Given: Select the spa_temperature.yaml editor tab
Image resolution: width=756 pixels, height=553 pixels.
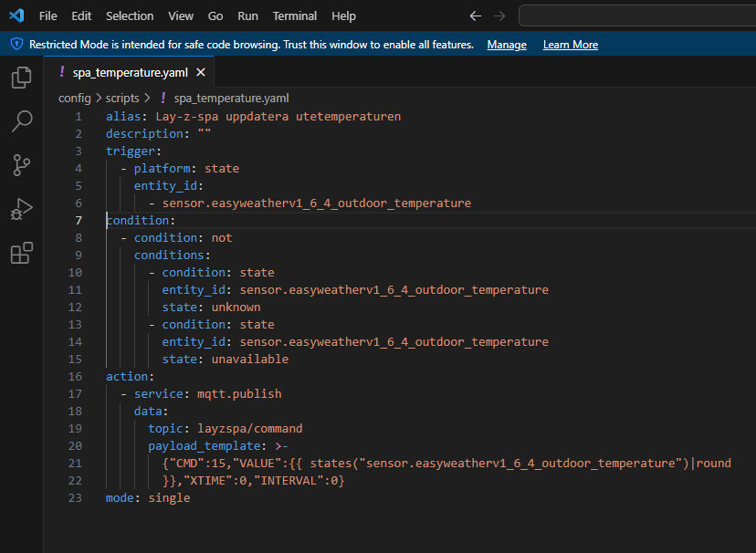Looking at the screenshot, I should point(129,72).
